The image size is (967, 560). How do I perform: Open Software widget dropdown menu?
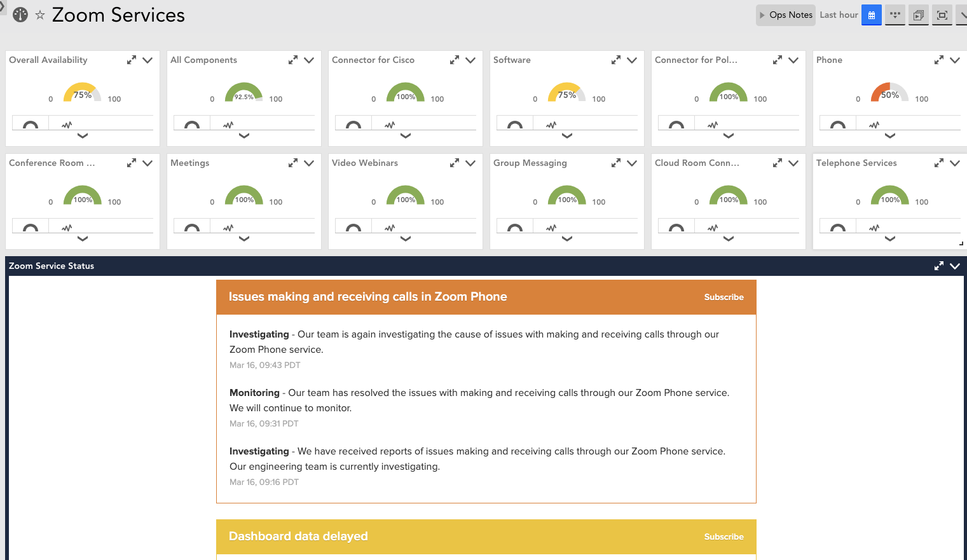632,60
